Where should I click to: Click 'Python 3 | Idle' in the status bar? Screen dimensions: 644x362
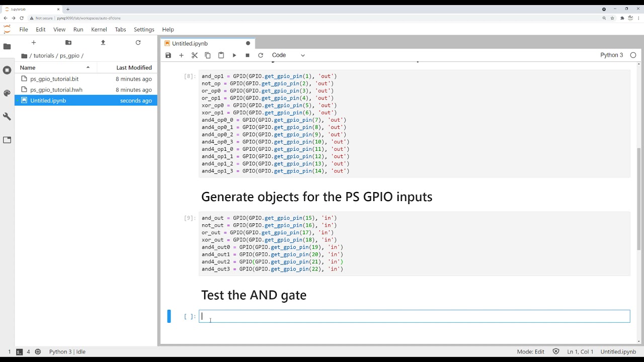click(67, 352)
